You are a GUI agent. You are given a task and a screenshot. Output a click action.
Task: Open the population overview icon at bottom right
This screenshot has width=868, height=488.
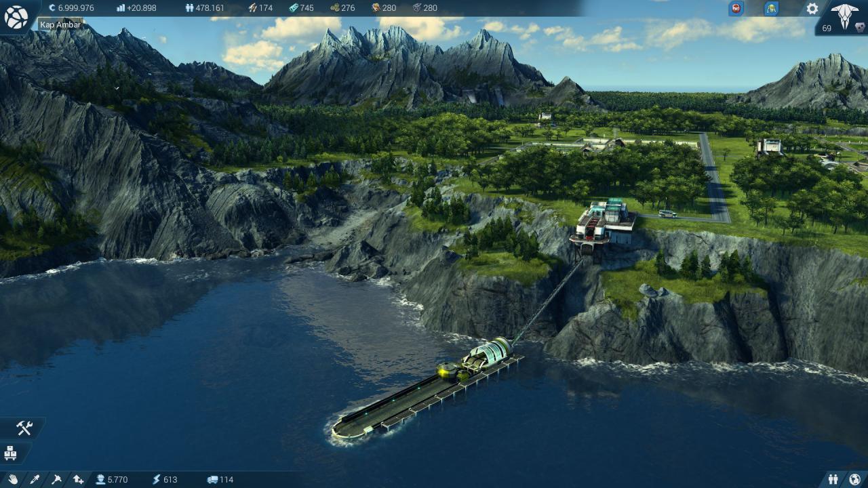pyautogui.click(x=833, y=479)
